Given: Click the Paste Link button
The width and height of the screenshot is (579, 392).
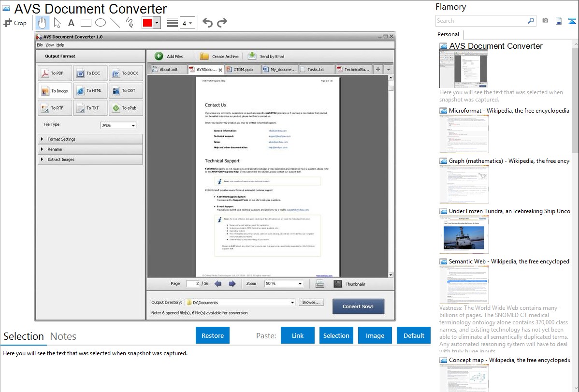Looking at the screenshot, I should (298, 335).
